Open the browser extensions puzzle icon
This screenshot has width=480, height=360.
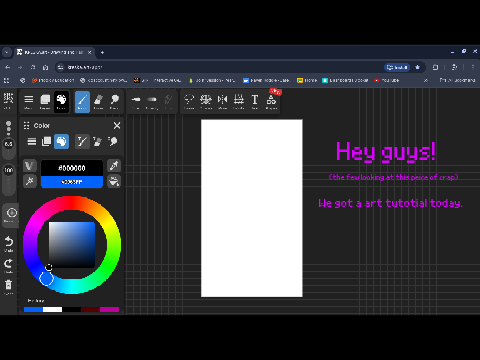(435, 67)
